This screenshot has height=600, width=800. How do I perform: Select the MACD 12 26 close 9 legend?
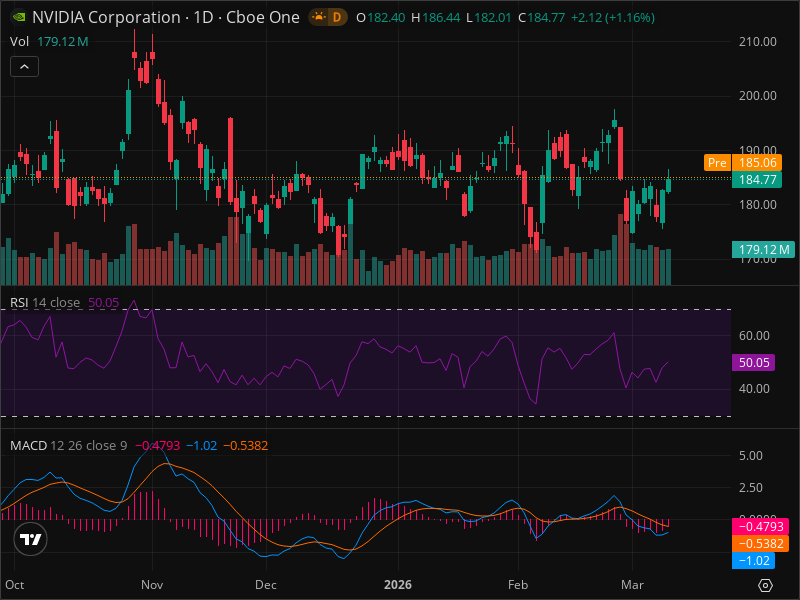click(68, 445)
